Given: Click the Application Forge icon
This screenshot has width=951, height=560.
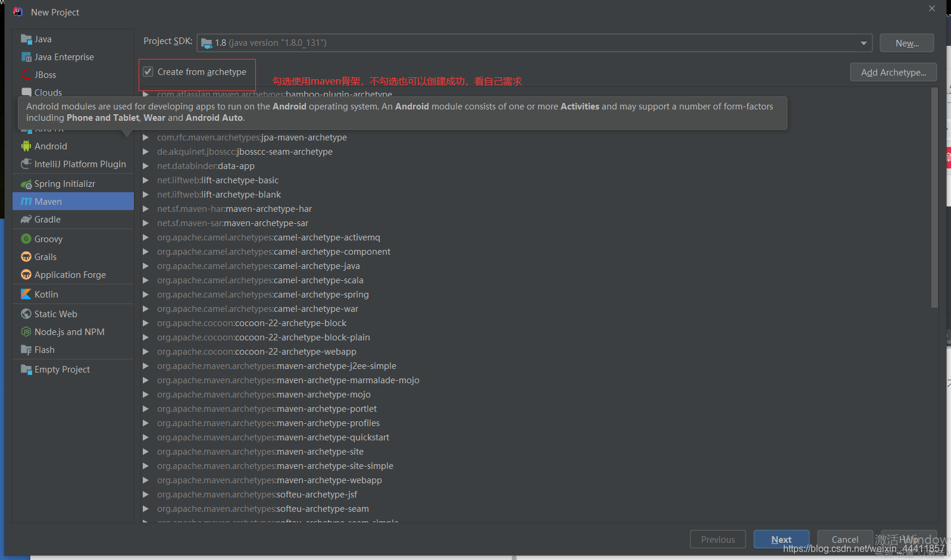Looking at the screenshot, I should (26, 275).
